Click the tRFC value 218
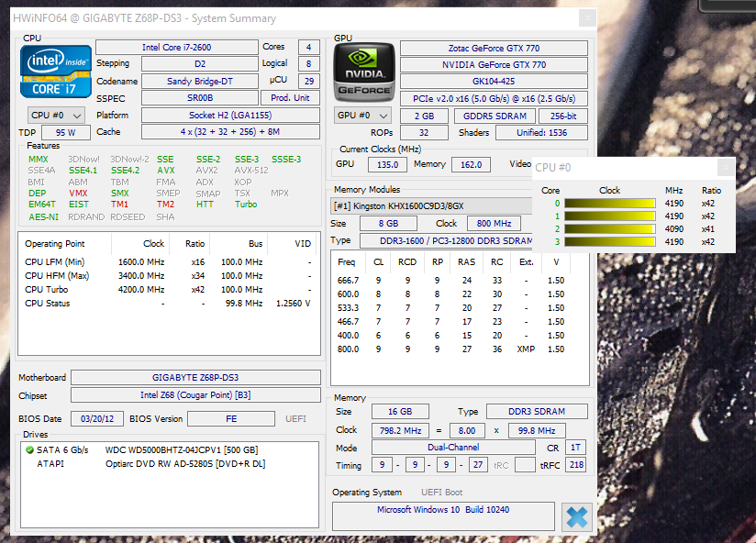Image resolution: width=756 pixels, height=543 pixels. tap(576, 465)
